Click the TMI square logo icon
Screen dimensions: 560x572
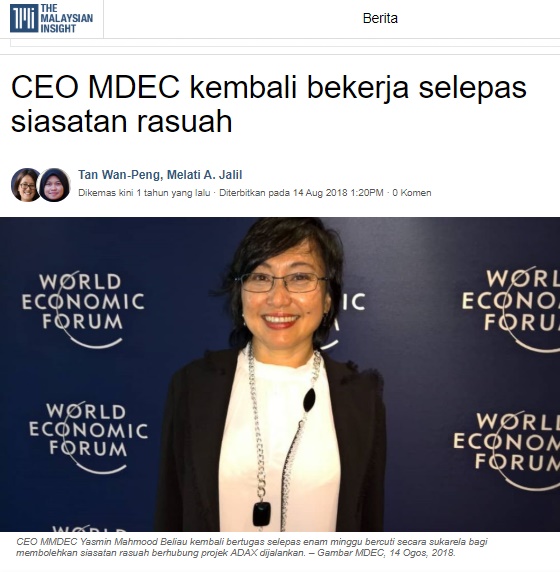click(x=24, y=18)
